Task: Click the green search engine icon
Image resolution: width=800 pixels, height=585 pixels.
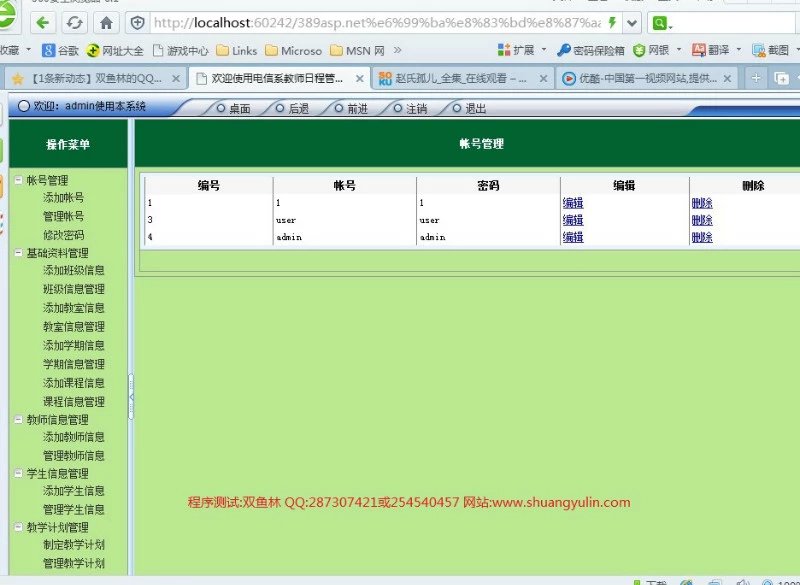Action: pos(660,23)
